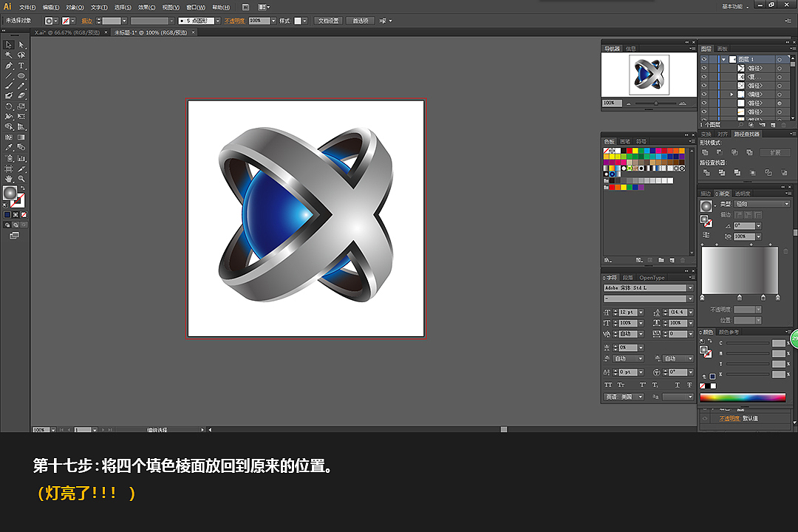Click the 扩展 button in the Pathfinder panel

[775, 152]
